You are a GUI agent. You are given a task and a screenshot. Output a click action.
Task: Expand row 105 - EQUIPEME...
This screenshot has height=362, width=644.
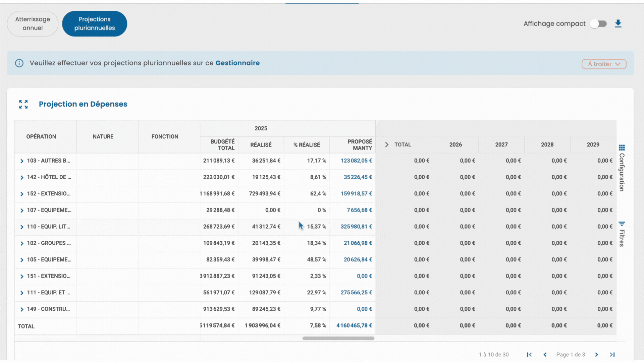click(x=22, y=260)
